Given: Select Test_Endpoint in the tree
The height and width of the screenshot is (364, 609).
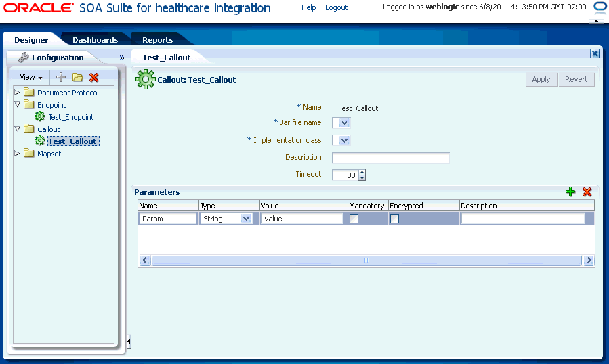Looking at the screenshot, I should [x=71, y=117].
